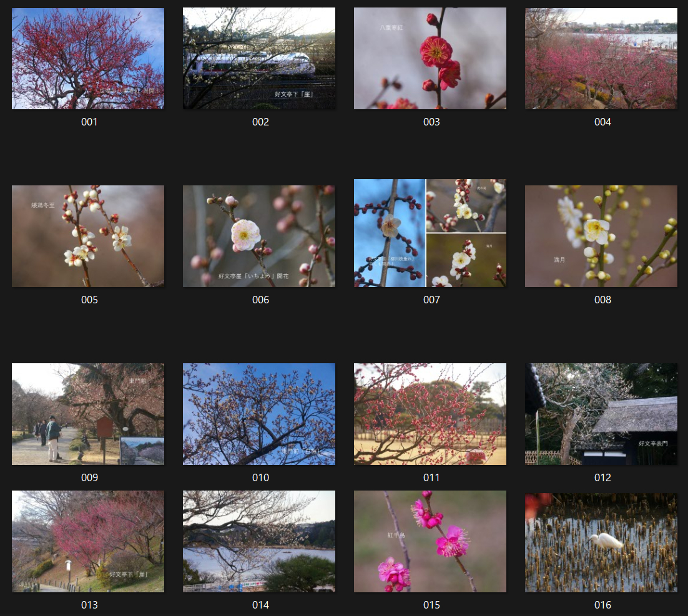The image size is (688, 616).
Task: Open thumbnail 010 of branches against blue sky
Action: [x=259, y=414]
